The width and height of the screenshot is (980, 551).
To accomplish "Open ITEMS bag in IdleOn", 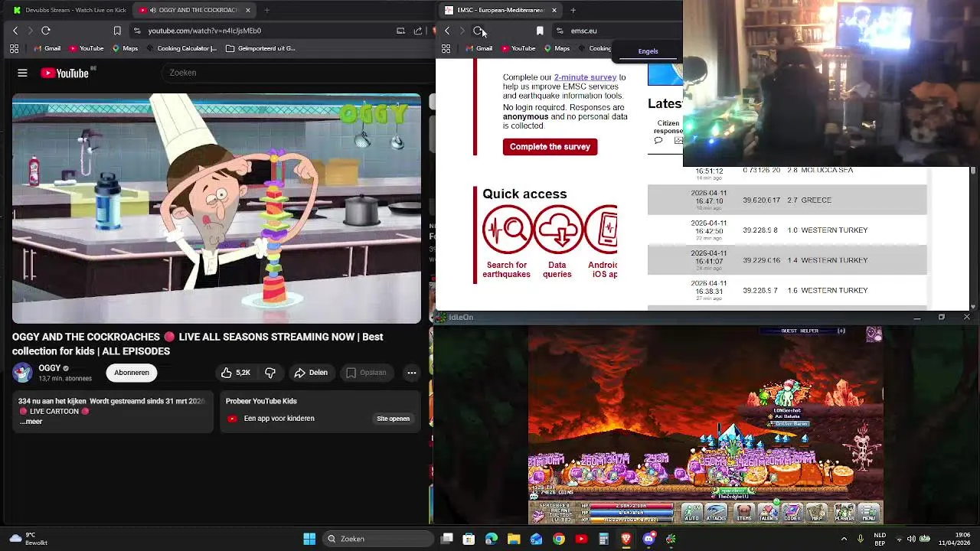I will pyautogui.click(x=743, y=513).
